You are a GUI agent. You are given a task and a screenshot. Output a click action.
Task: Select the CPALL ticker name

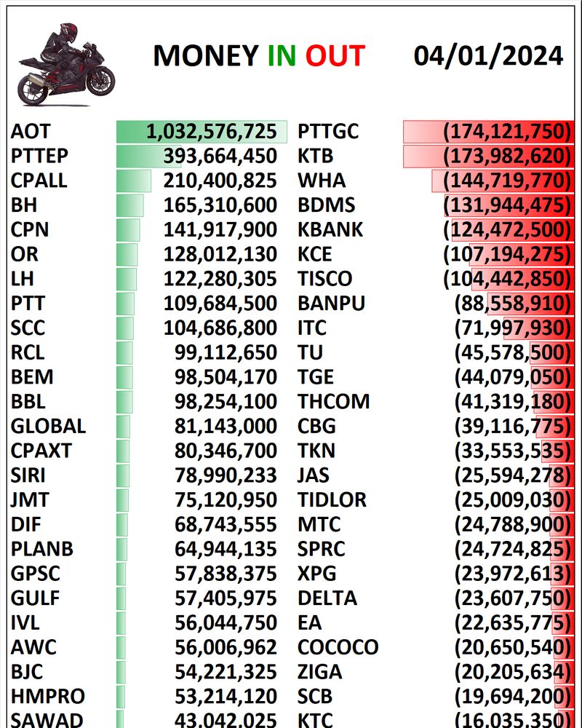click(40, 181)
